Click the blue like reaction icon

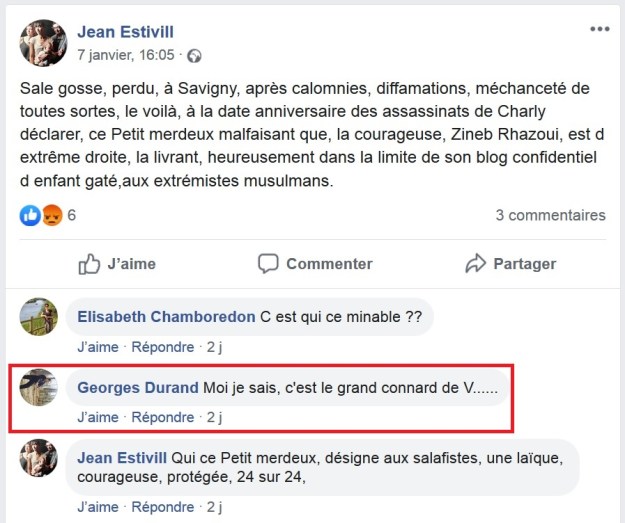click(x=30, y=215)
